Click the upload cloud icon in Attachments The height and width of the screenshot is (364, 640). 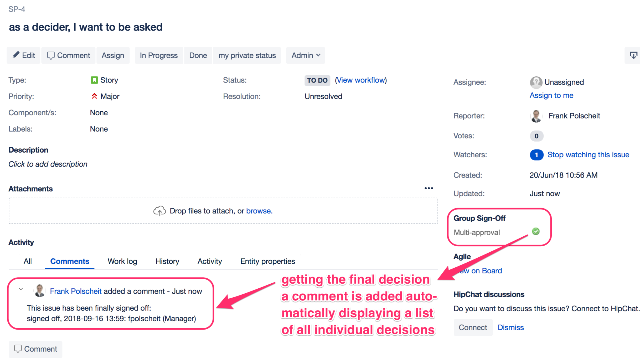point(159,211)
